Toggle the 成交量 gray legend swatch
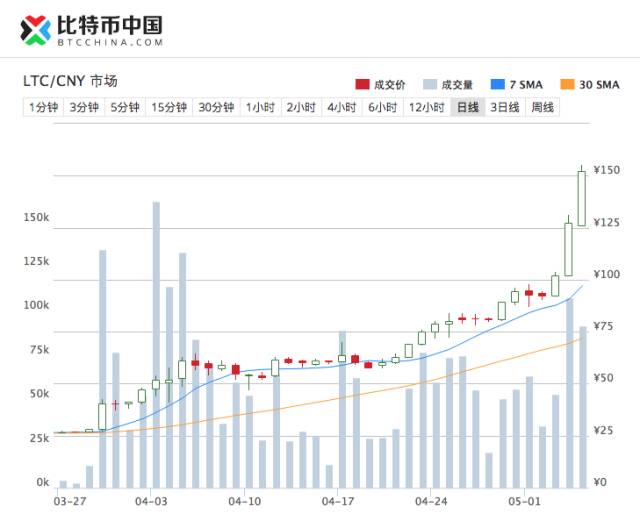This screenshot has height=521, width=640. tap(430, 85)
